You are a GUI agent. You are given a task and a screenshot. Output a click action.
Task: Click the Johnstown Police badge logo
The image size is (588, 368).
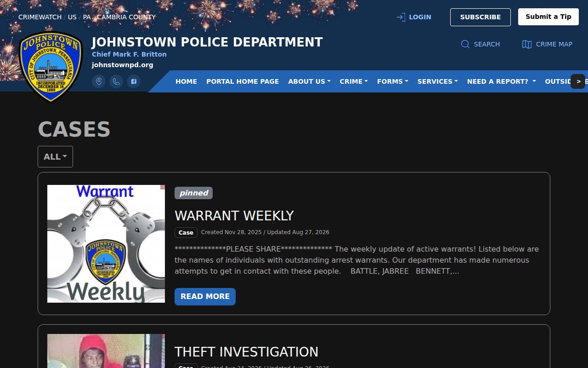(x=51, y=66)
